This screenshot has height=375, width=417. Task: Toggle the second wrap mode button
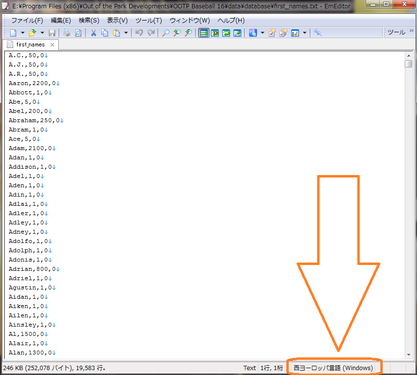click(x=215, y=33)
